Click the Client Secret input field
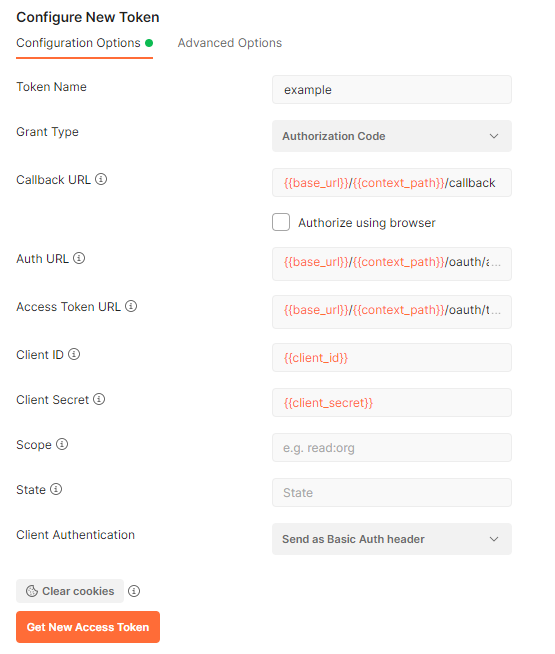Image resolution: width=555 pixels, height=654 pixels. click(392, 402)
